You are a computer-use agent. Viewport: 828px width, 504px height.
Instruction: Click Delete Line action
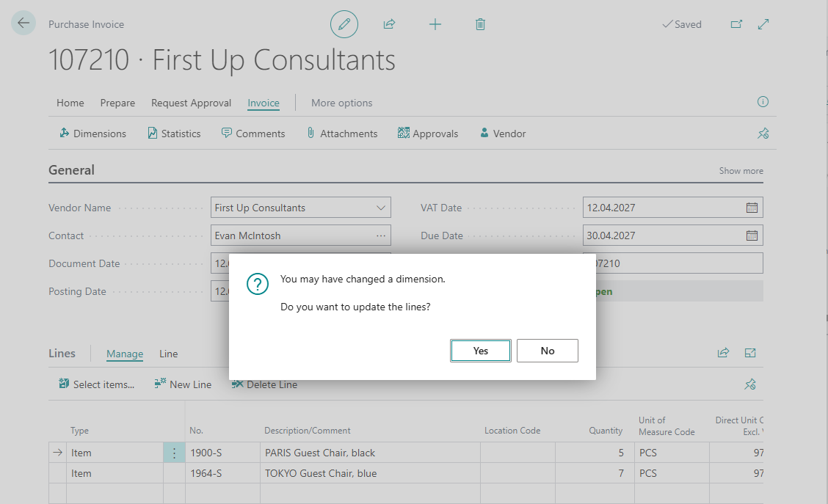[264, 384]
